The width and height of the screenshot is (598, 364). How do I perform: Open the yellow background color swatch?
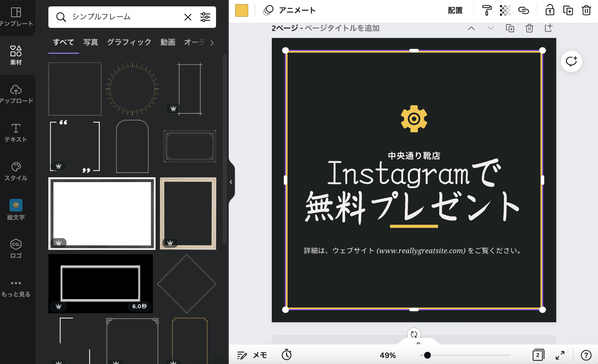pos(242,10)
